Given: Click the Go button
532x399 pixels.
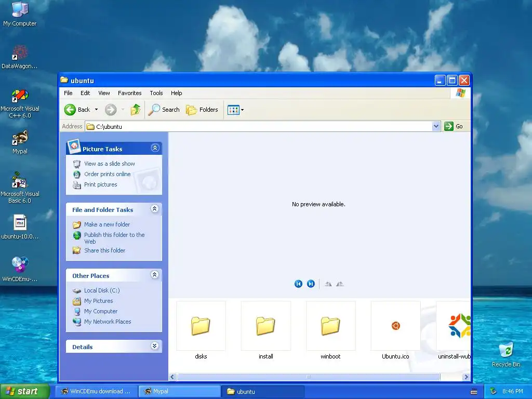Looking at the screenshot, I should pos(453,126).
